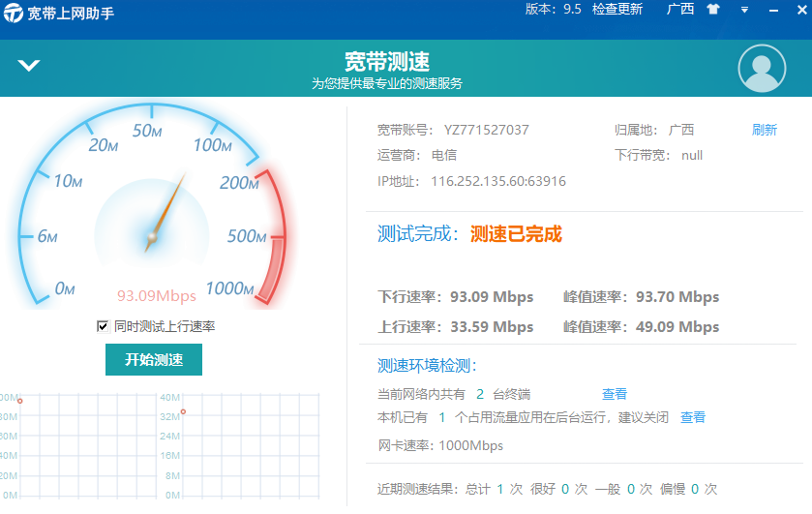This screenshot has width=812, height=514.
Task: Click the 开始测速 button
Action: tap(153, 359)
